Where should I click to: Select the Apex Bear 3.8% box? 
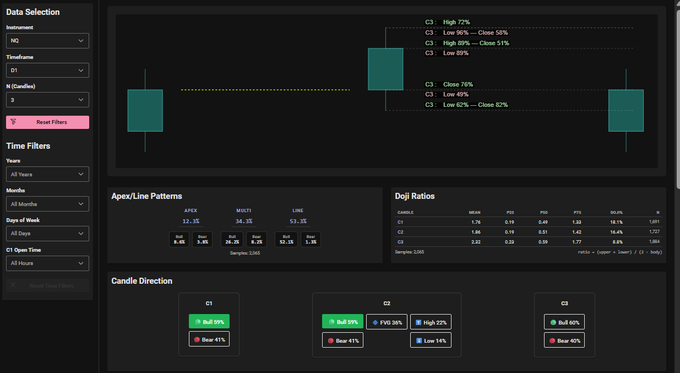pos(202,239)
